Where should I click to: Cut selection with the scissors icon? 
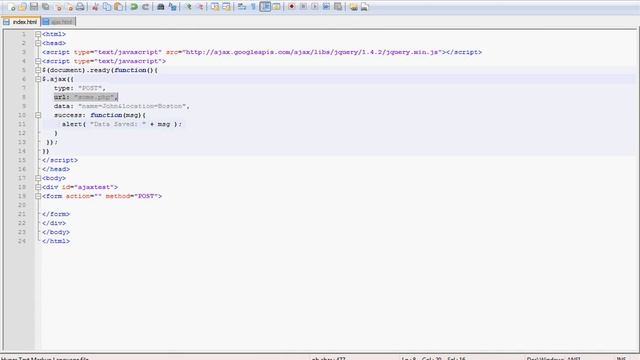[x=96, y=7]
